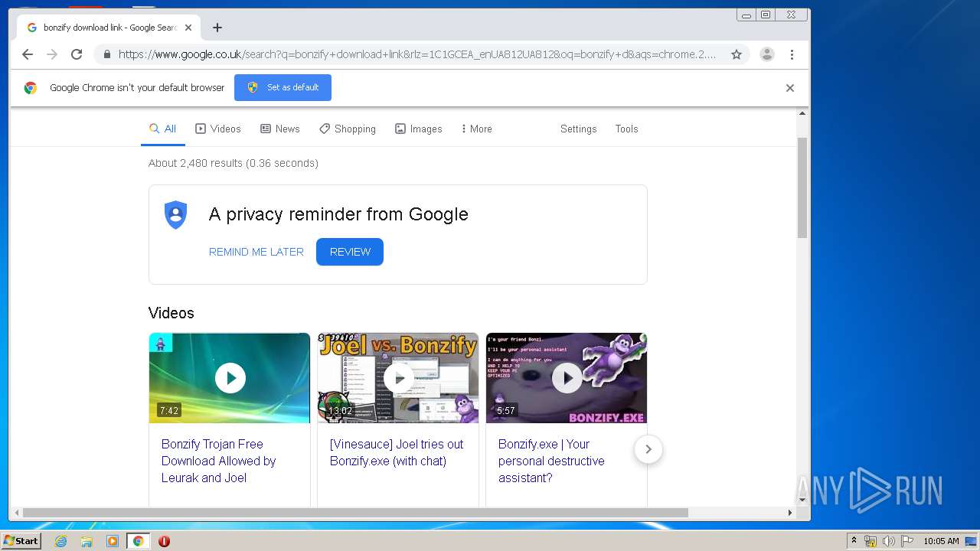Click the vertical scrollbar thumb

coord(802,187)
